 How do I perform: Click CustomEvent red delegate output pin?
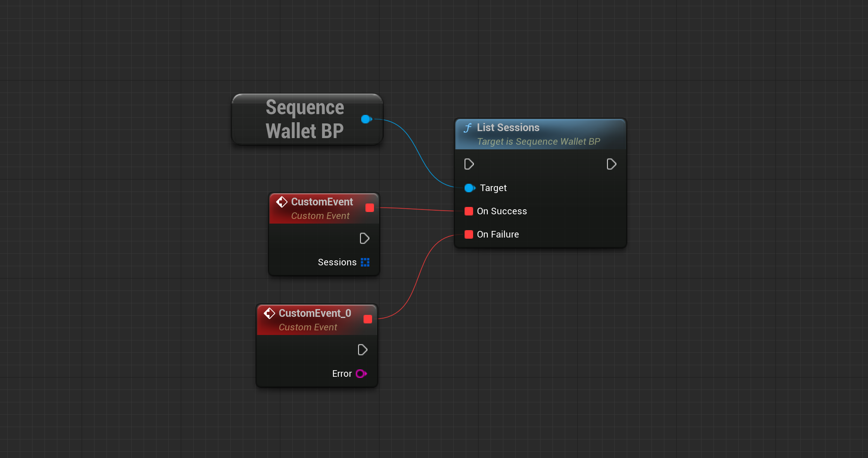tap(370, 208)
